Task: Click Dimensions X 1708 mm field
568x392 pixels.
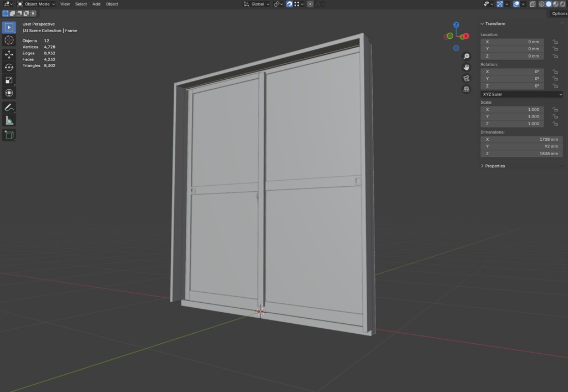Action: [521, 139]
